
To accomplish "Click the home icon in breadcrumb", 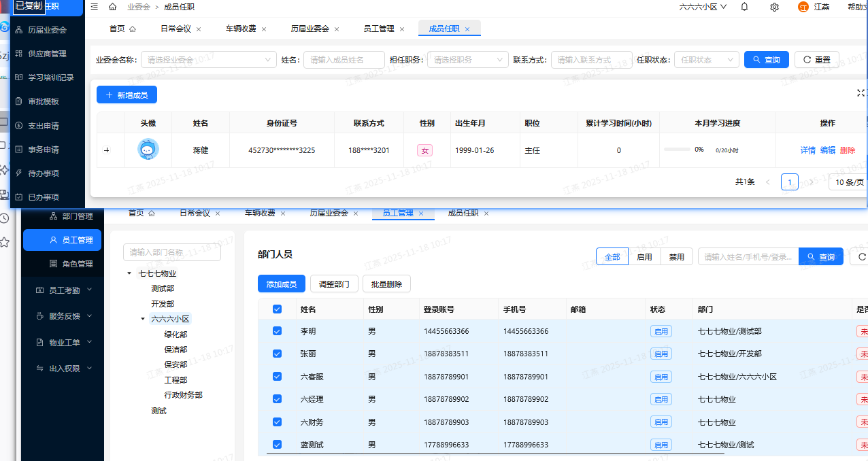I will (112, 7).
